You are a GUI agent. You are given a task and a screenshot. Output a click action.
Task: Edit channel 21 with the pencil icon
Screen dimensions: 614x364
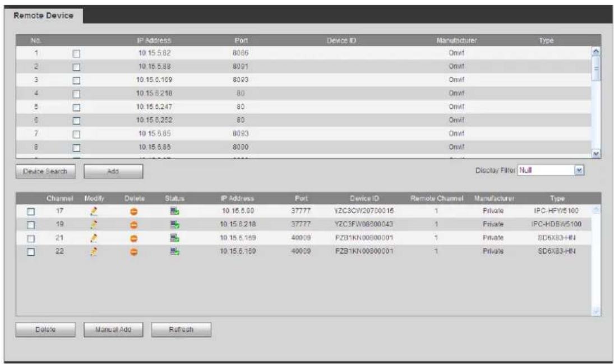[94, 238]
